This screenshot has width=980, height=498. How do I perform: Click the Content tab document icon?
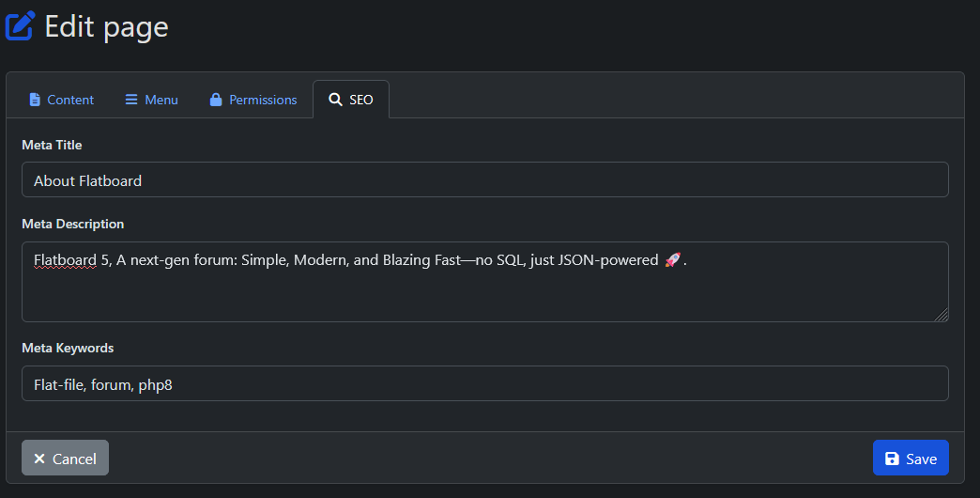pos(35,100)
